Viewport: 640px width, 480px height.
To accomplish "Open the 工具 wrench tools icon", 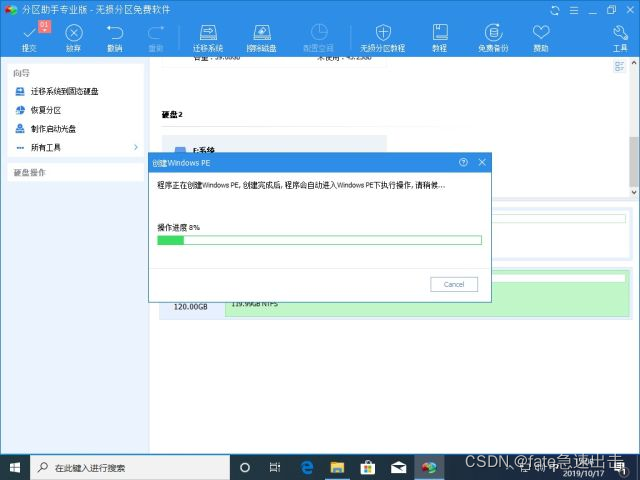I will (620, 38).
